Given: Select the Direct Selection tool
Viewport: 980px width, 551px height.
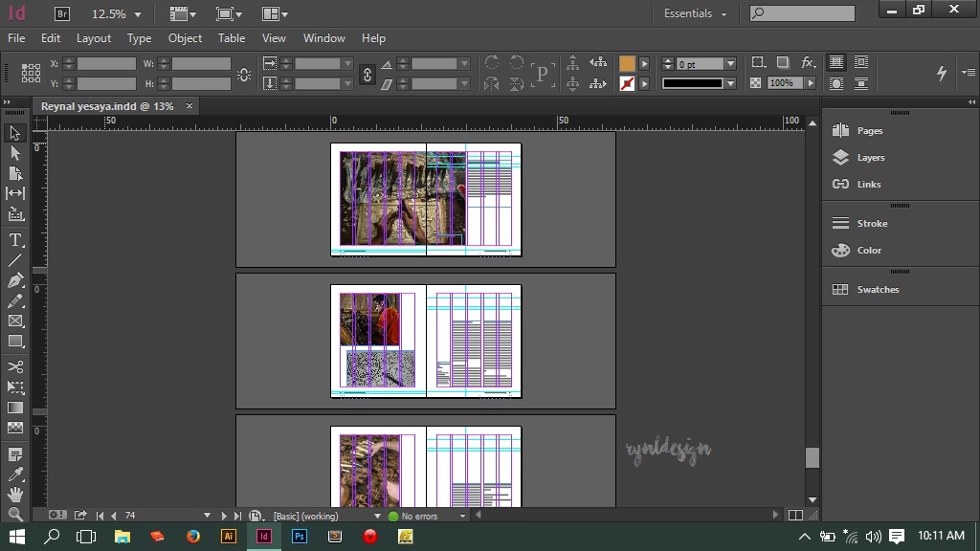Looking at the screenshot, I should 15,152.
